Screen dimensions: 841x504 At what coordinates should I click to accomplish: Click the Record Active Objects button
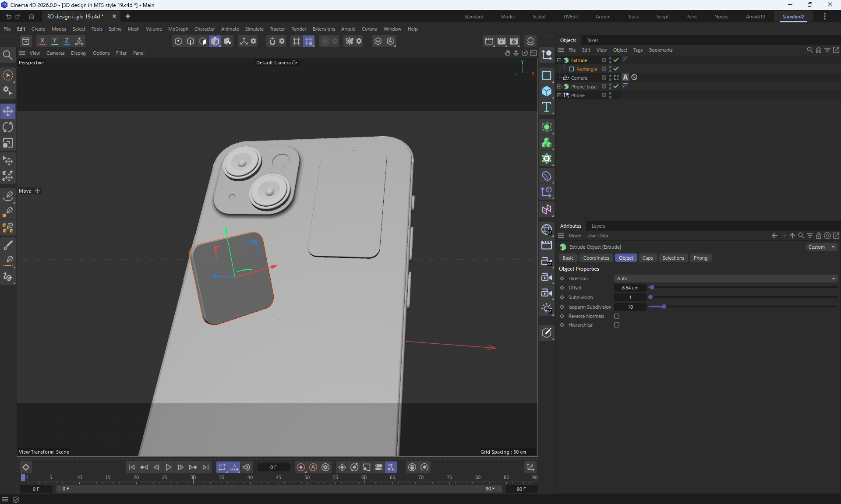pyautogui.click(x=301, y=467)
